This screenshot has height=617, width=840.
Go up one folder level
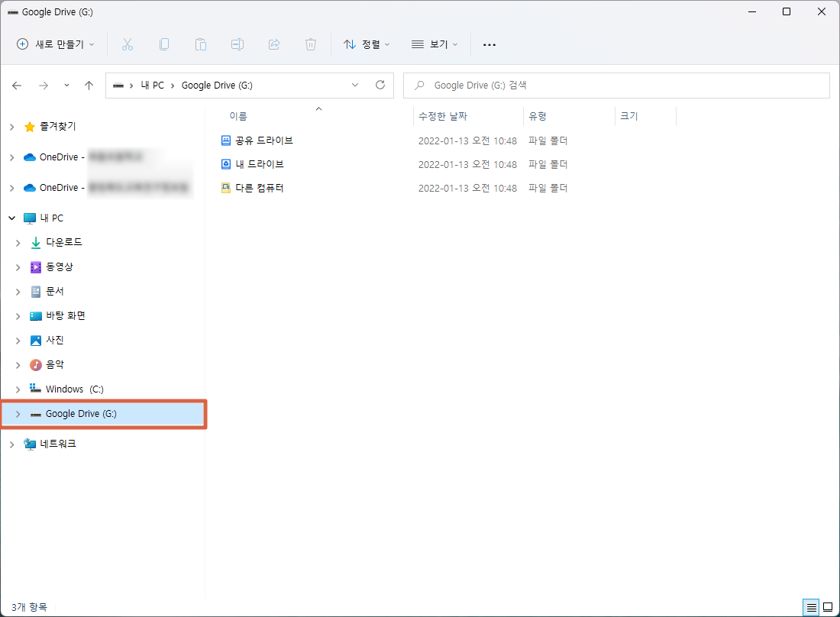[89, 86]
